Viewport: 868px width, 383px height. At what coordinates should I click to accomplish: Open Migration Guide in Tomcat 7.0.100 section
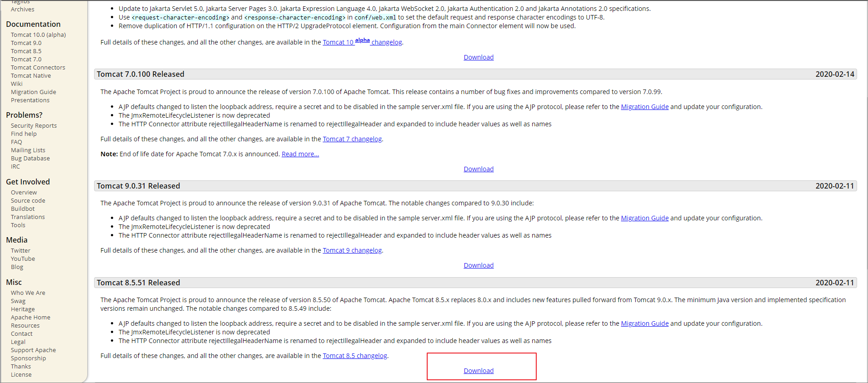(x=644, y=107)
